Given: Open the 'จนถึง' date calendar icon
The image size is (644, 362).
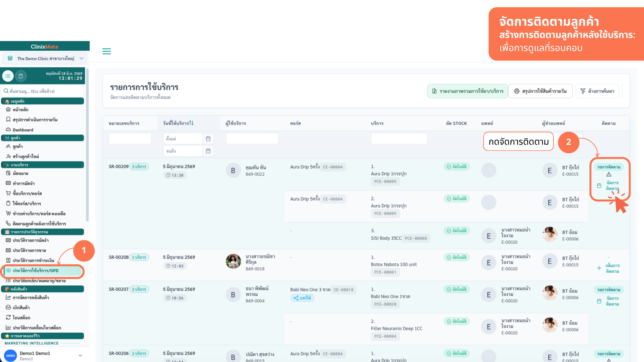Looking at the screenshot, I should (208, 151).
